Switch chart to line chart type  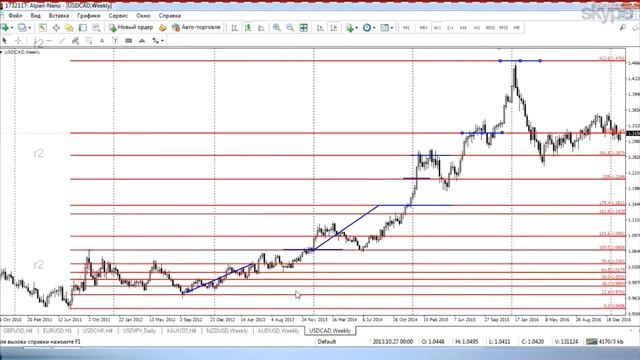(261, 28)
